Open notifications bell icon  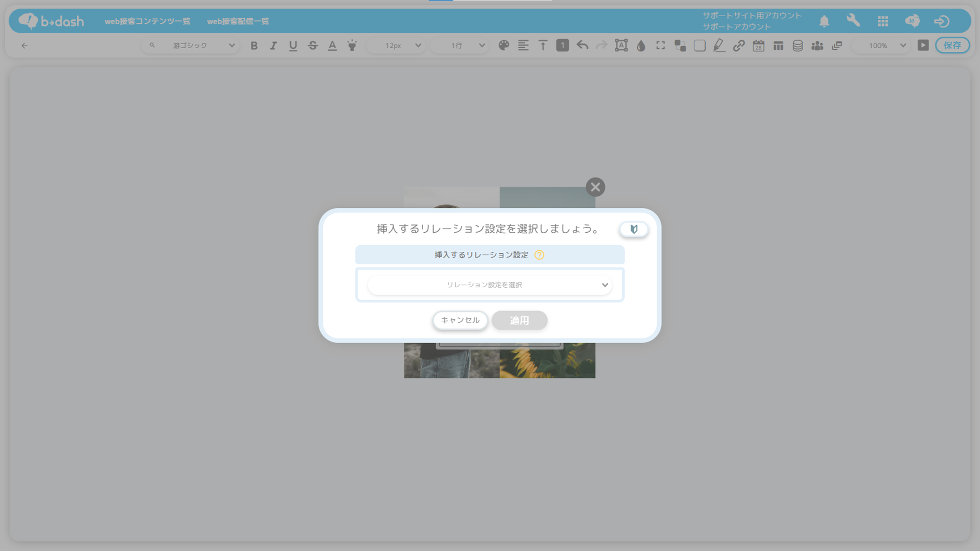(x=824, y=21)
